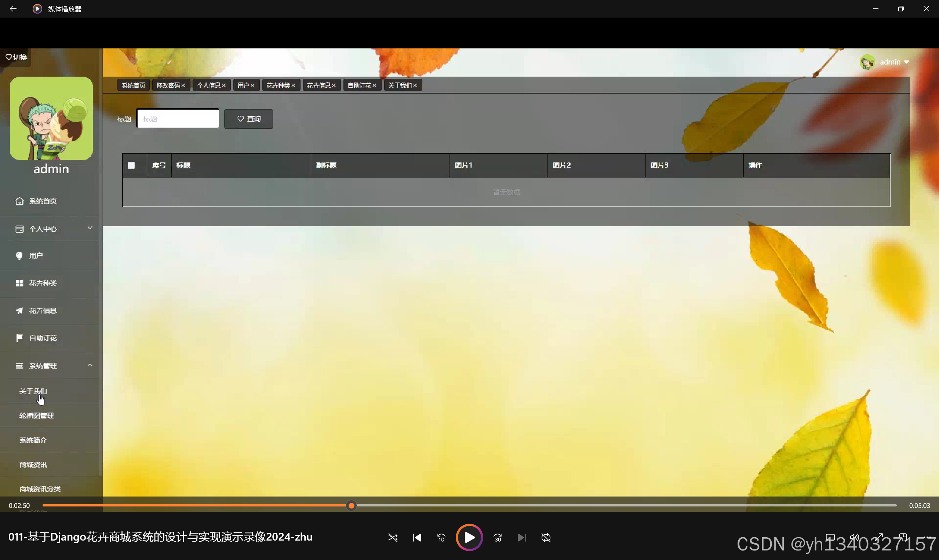939x560 pixels.
Task: Switch to the 花卉种类 tab
Action: point(278,85)
